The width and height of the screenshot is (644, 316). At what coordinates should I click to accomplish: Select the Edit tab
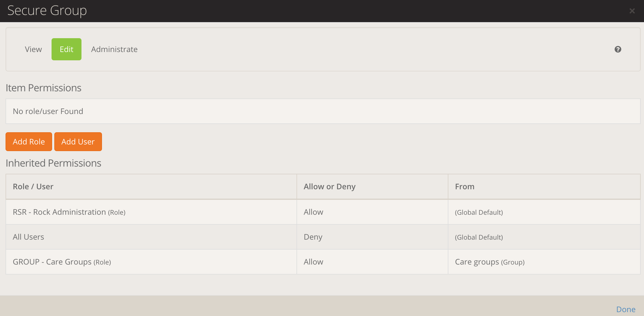pos(67,49)
